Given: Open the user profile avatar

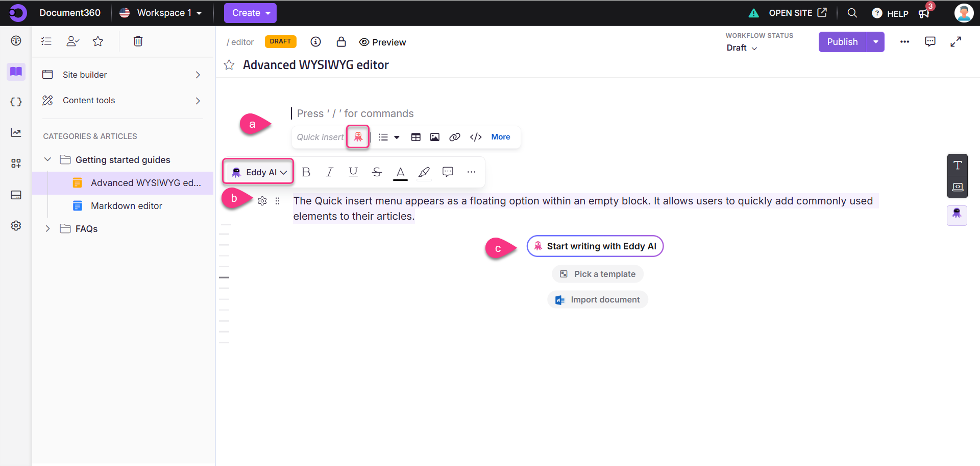Looking at the screenshot, I should click(x=964, y=13).
